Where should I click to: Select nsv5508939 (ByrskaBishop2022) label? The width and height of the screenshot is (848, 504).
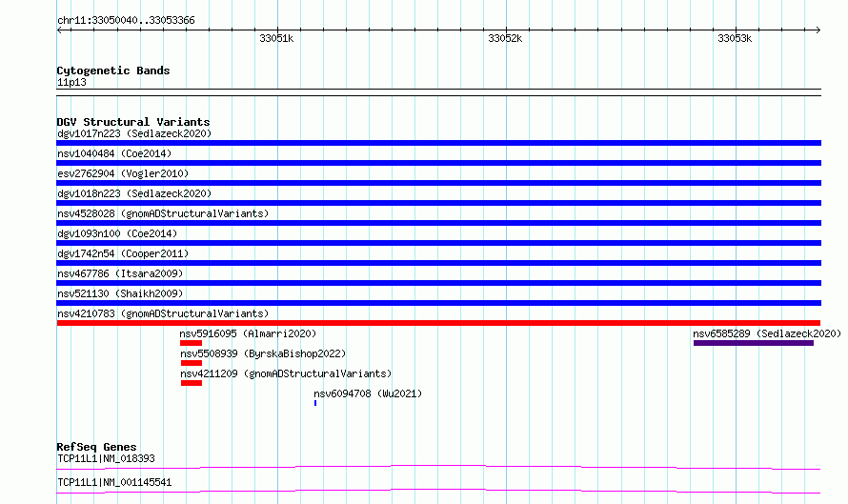point(263,353)
